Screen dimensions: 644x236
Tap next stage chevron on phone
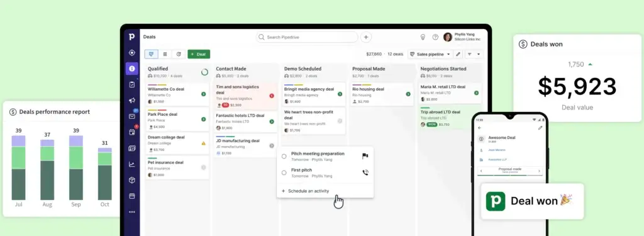pos(539,171)
